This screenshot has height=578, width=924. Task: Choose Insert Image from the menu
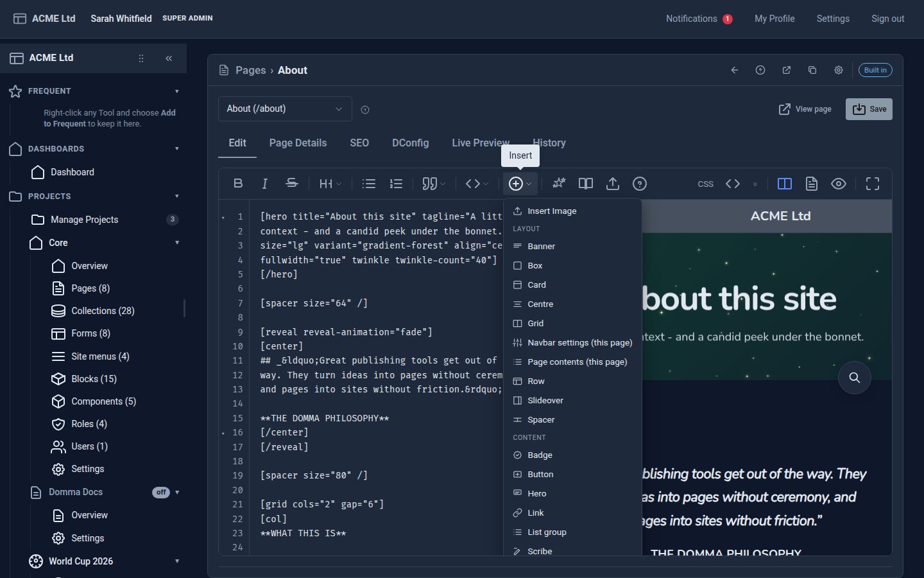pyautogui.click(x=572, y=211)
